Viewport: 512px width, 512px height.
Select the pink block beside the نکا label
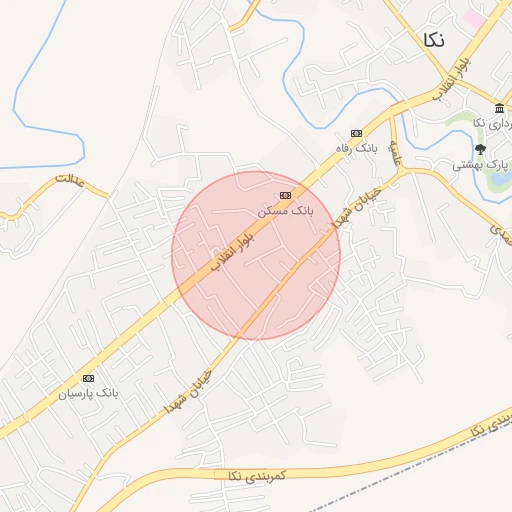tap(475, 19)
